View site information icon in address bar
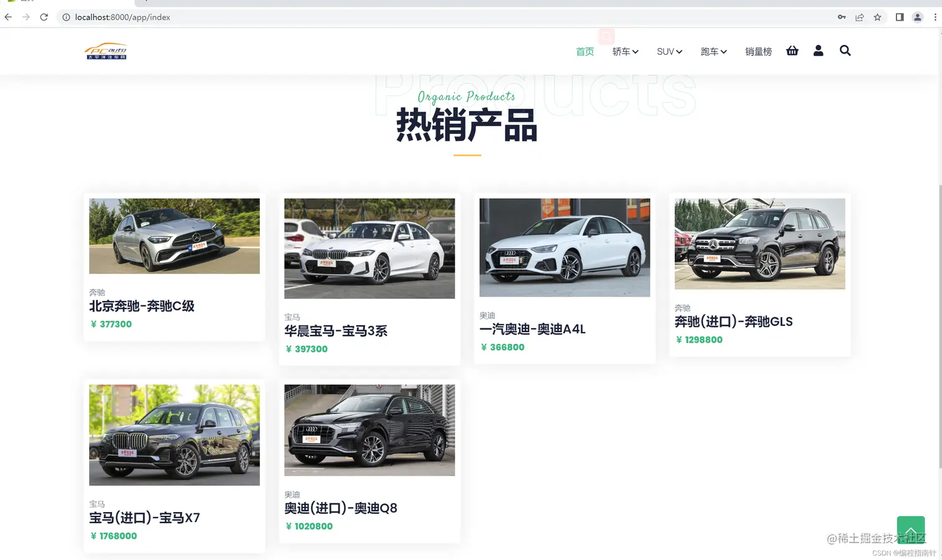This screenshot has width=942, height=560. 66,17
